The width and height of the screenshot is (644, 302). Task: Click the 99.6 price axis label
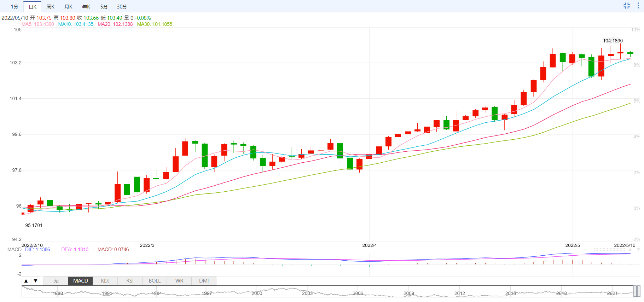(17, 134)
